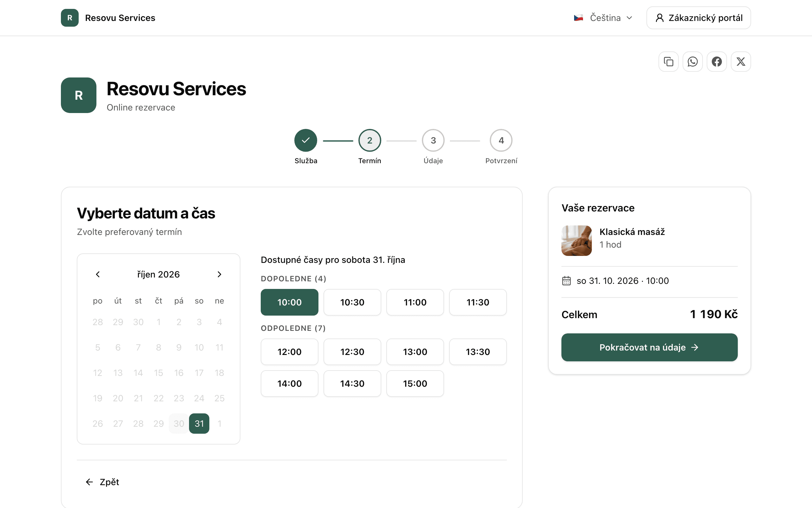The height and width of the screenshot is (508, 812).
Task: Click Pokračovat na údaje to continue
Action: point(649,347)
